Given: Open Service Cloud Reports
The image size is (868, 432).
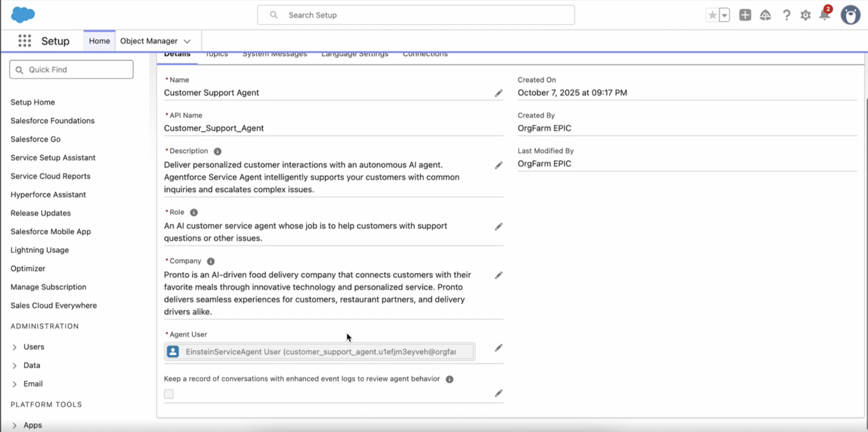Looking at the screenshot, I should (50, 176).
